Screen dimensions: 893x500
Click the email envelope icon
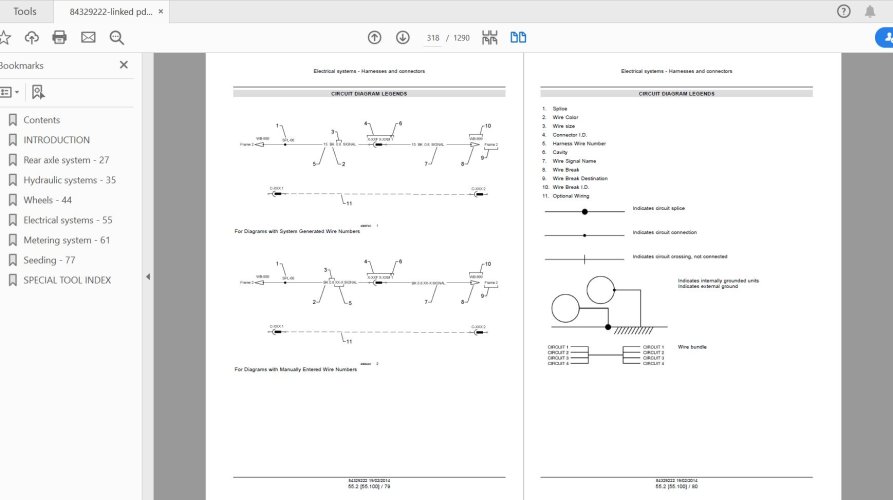(x=88, y=38)
